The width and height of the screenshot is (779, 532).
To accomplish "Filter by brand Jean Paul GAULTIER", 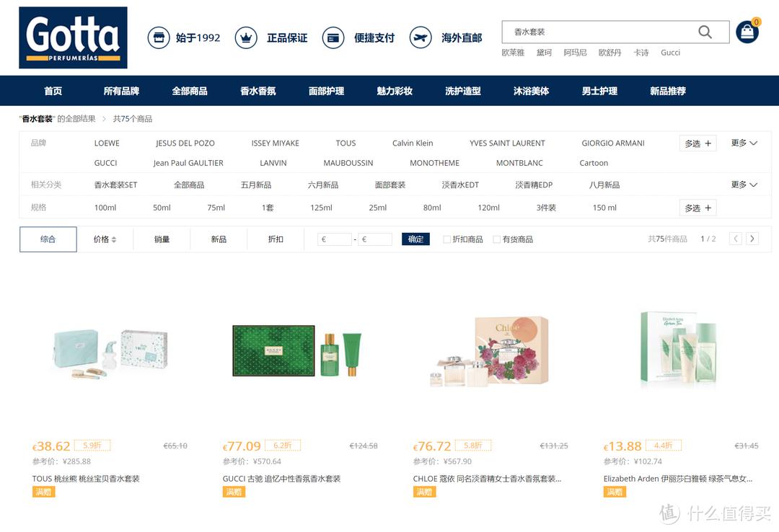I will pyautogui.click(x=188, y=163).
